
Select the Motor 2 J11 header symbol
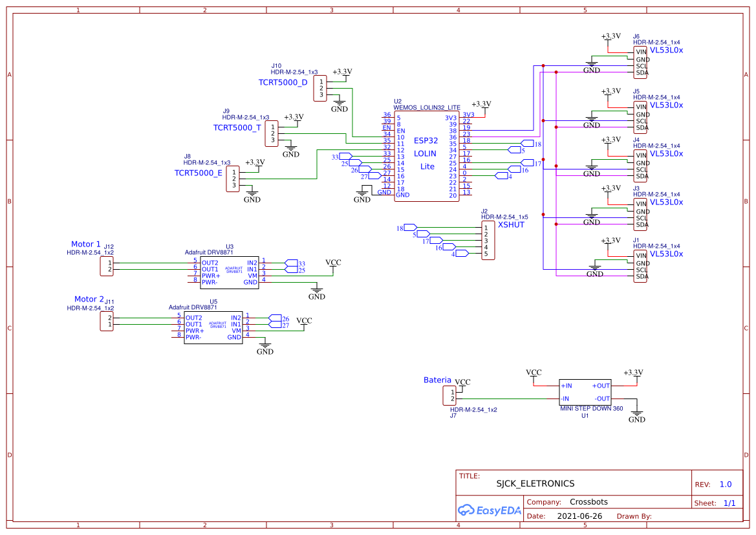coord(107,322)
